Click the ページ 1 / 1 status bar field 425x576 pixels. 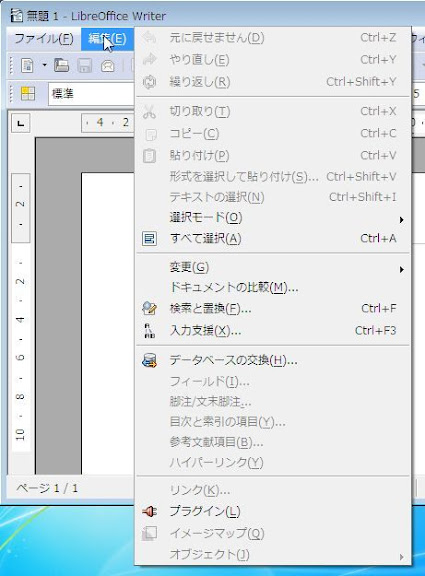point(47,488)
